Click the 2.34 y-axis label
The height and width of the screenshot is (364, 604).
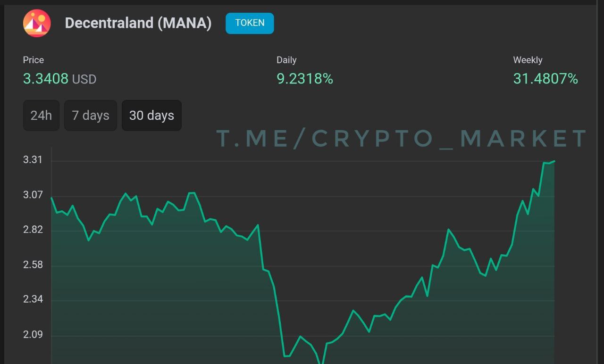[x=33, y=299]
